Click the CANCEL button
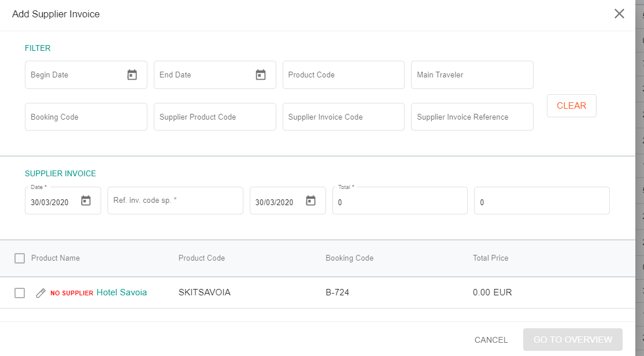Screen dimensions: 644x356 click(x=491, y=340)
